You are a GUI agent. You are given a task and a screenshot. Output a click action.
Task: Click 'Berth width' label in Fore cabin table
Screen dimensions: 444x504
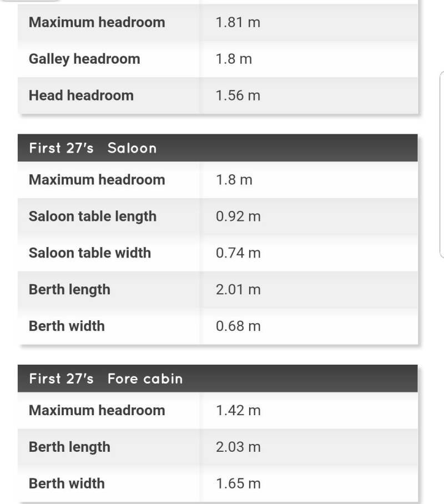pos(67,483)
